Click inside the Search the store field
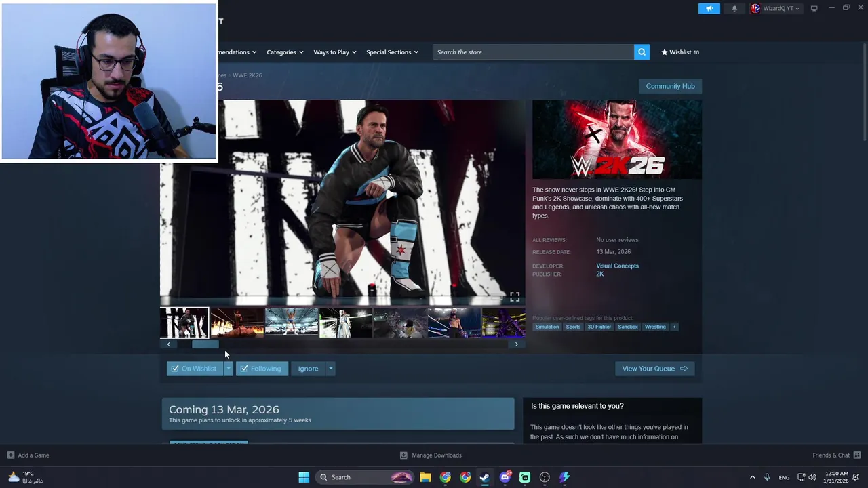This screenshot has width=868, height=488. click(533, 52)
